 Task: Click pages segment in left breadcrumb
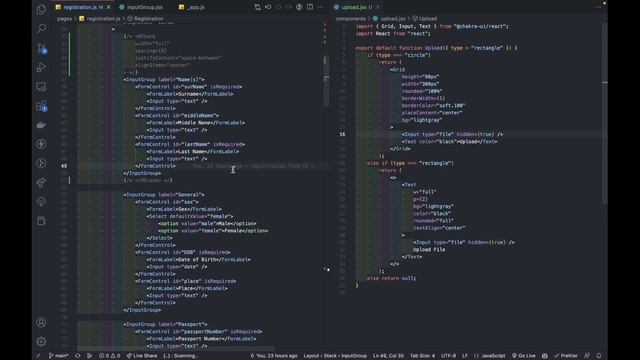pyautogui.click(x=64, y=18)
